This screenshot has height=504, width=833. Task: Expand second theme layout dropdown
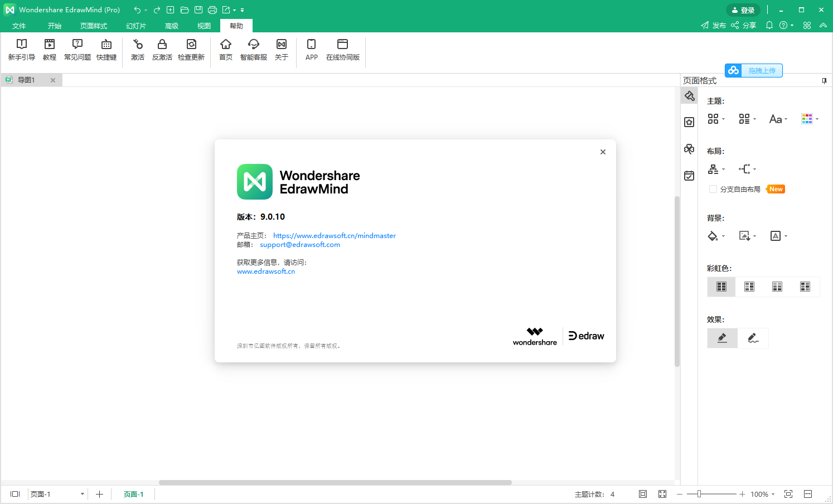748,119
